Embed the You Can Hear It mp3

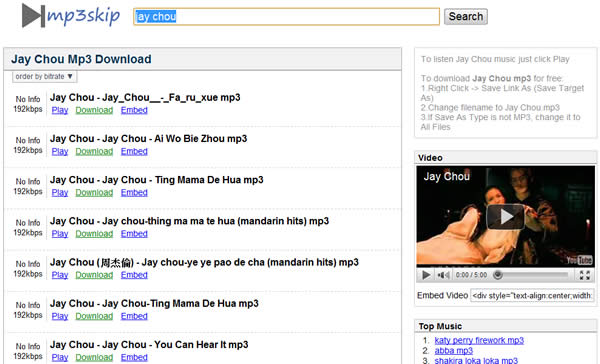pos(134,357)
